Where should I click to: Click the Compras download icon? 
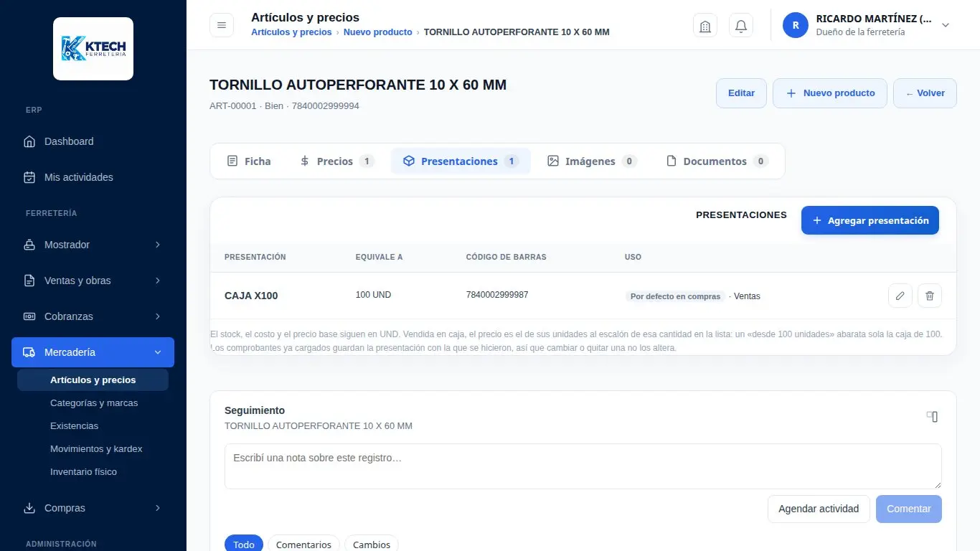tap(29, 508)
